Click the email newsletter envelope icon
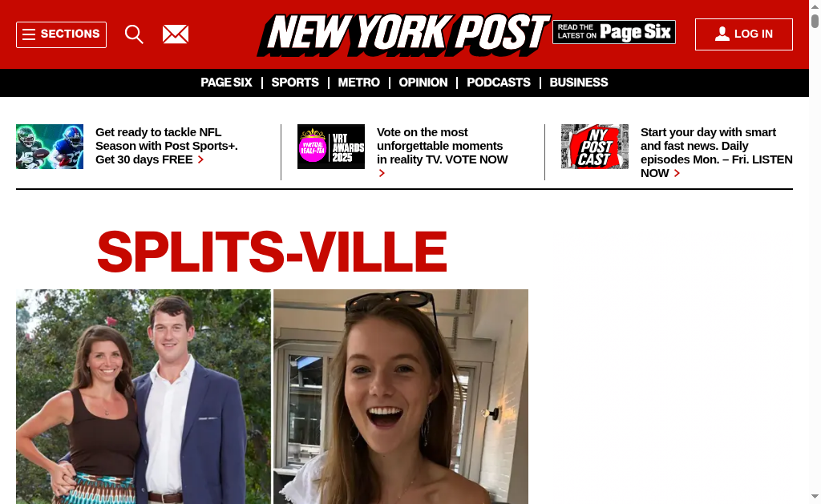This screenshot has width=821, height=504. [x=176, y=34]
